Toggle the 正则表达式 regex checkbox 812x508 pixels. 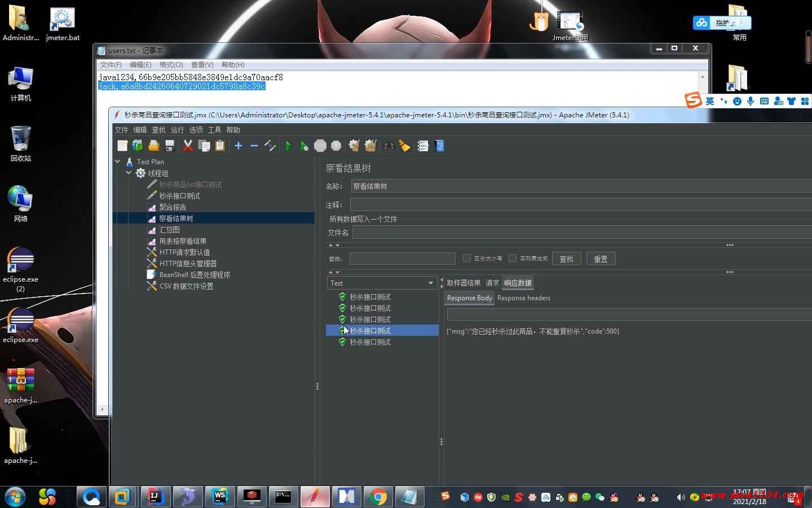[x=513, y=258]
